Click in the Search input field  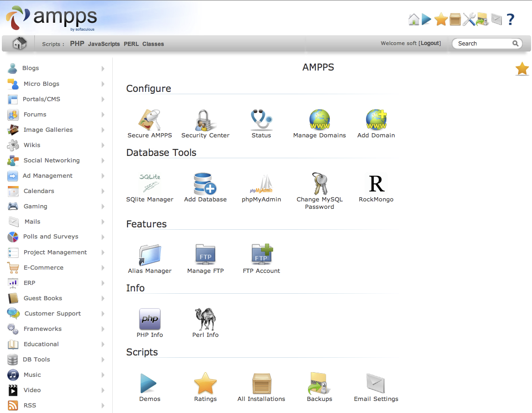tap(483, 44)
